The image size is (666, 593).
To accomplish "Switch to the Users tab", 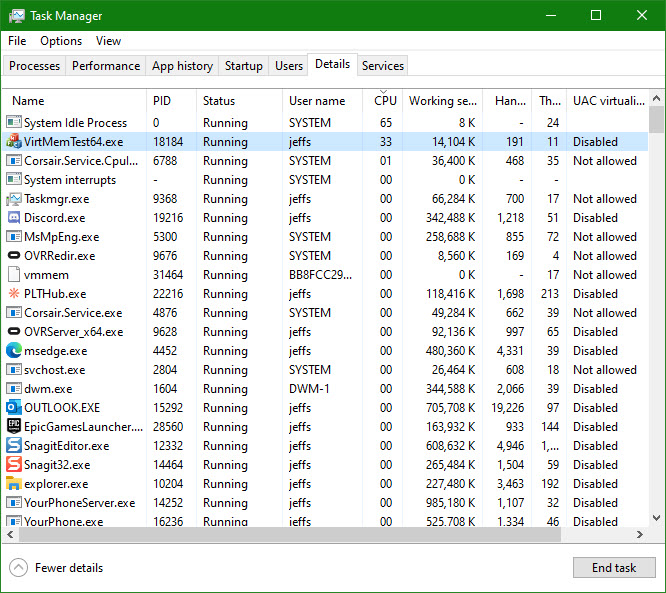I will 289,66.
